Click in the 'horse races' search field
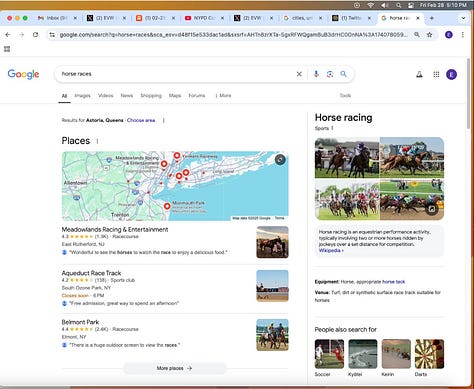Image resolution: width=474 pixels, height=389 pixels. click(177, 74)
